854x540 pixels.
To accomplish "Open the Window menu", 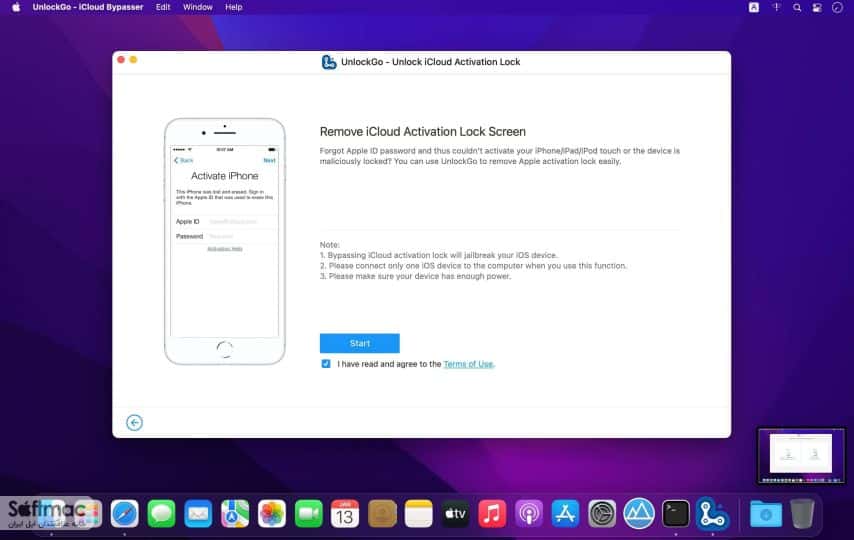I will coord(198,7).
